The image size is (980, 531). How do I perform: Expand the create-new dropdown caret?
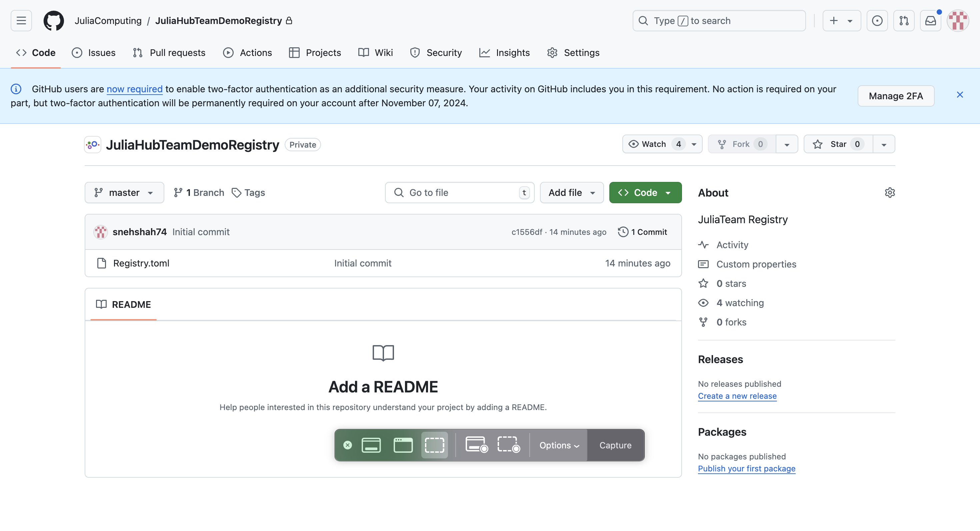850,21
